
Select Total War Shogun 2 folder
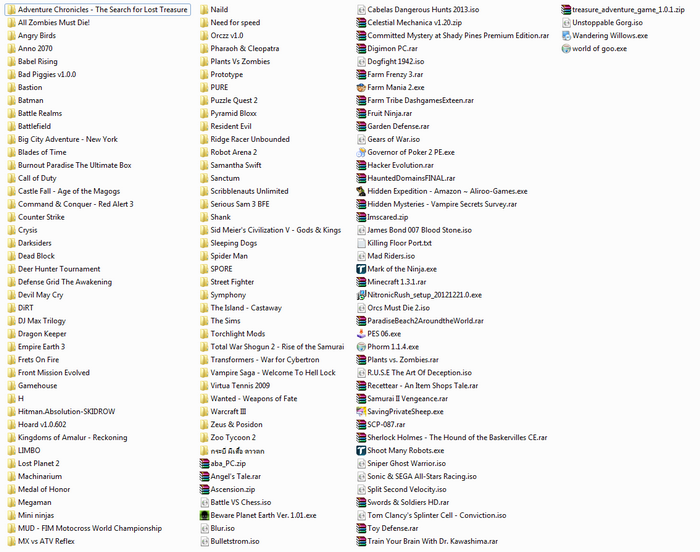277,347
